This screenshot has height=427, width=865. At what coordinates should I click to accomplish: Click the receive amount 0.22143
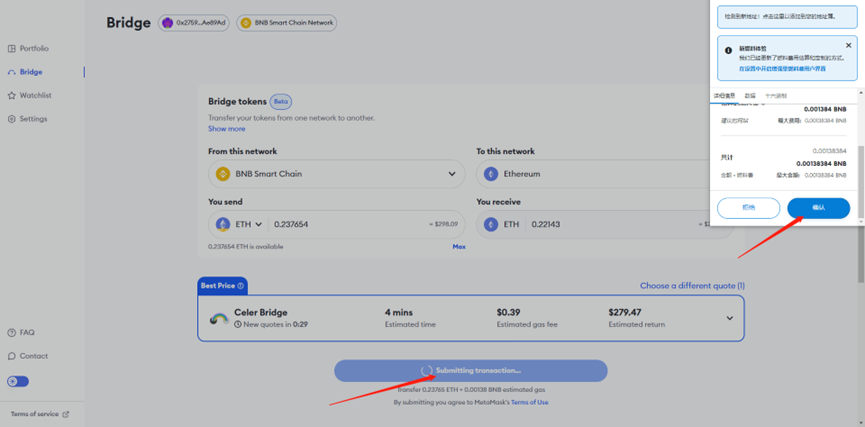point(546,225)
